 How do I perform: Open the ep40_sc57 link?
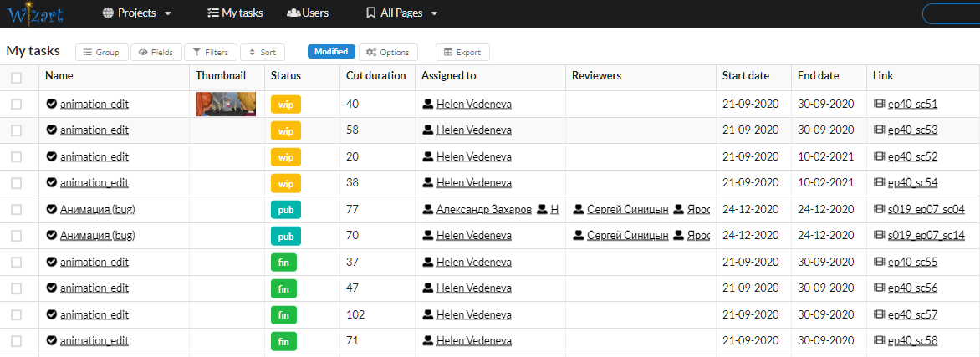point(912,315)
